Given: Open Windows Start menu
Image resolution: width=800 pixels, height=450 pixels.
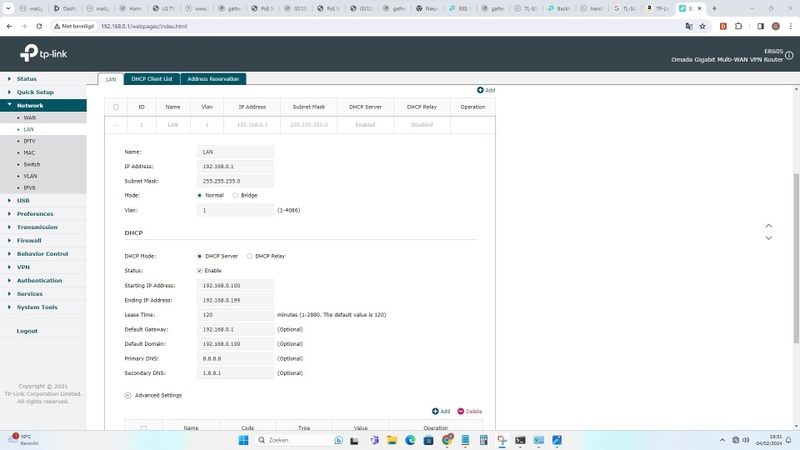Looking at the screenshot, I should [x=243, y=440].
